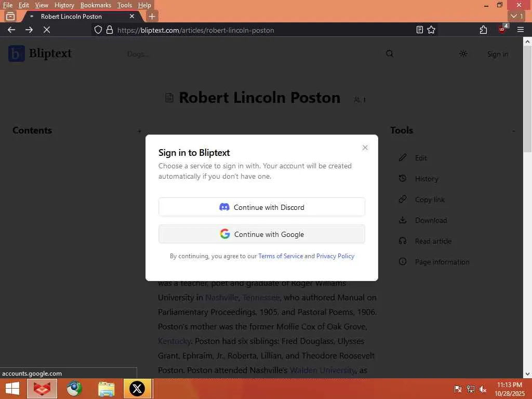Close the Robert Lincoln Poston tab
This screenshot has width=532, height=399.
(x=132, y=16)
